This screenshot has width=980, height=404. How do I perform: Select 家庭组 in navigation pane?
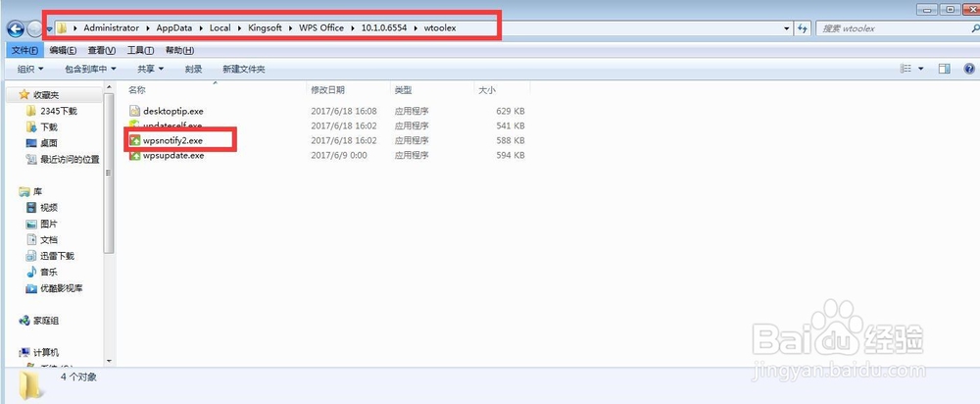(46, 321)
